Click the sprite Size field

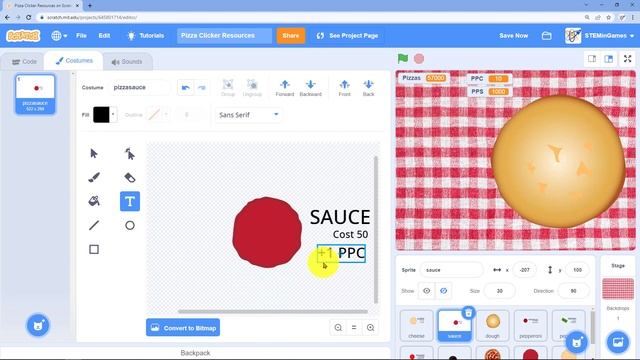click(x=499, y=291)
